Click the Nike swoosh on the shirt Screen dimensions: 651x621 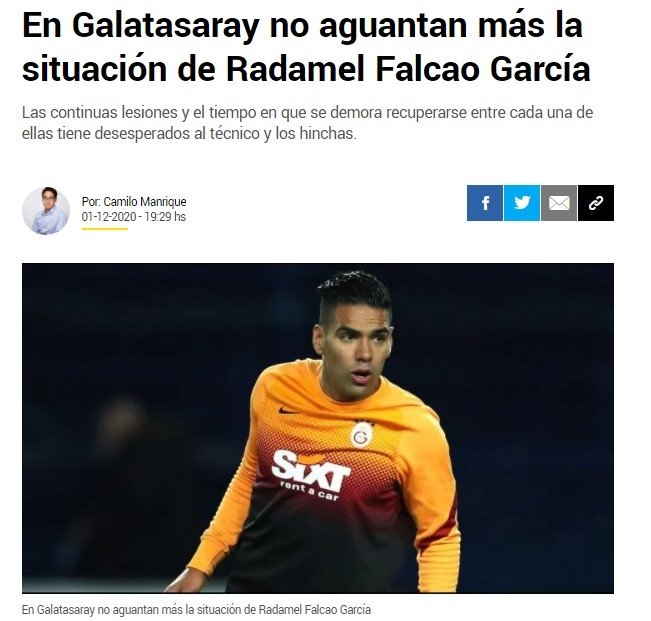[x=287, y=411]
